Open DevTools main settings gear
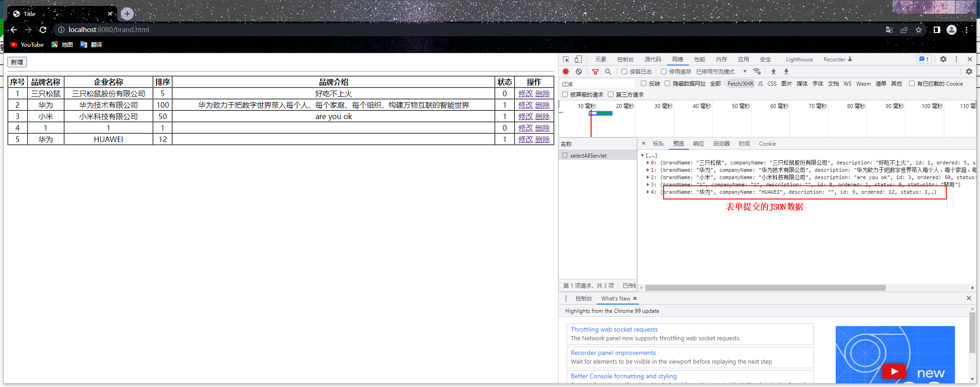The image size is (980, 387). coord(943,60)
